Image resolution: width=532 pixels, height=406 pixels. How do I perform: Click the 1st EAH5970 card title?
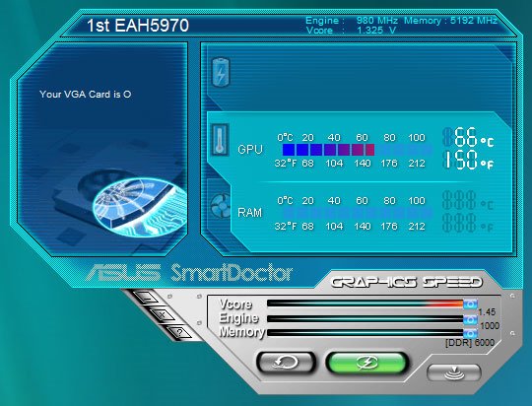[138, 26]
